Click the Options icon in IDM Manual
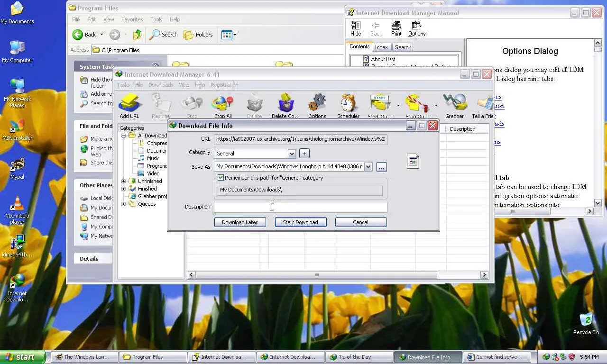This screenshot has width=607, height=364. [x=417, y=28]
